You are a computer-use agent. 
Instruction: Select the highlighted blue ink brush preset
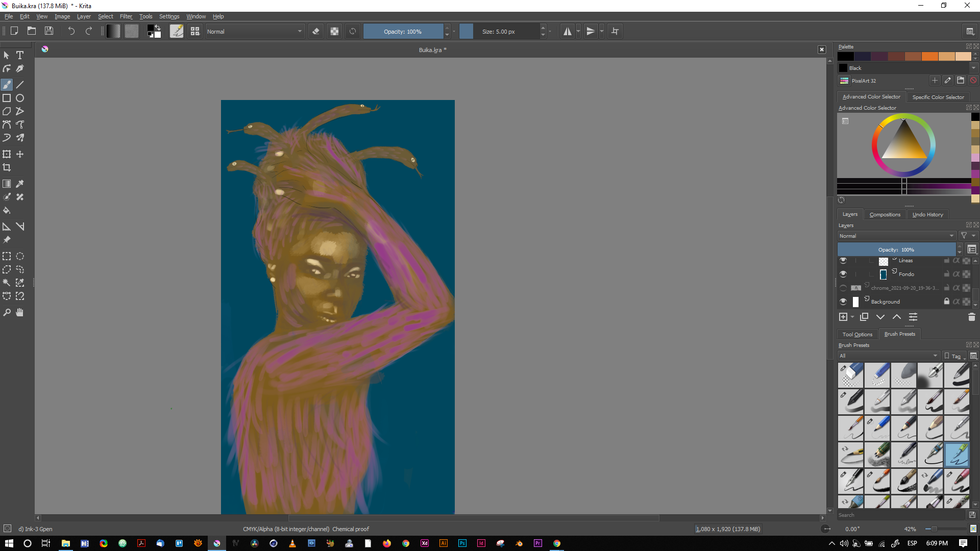[x=957, y=455]
